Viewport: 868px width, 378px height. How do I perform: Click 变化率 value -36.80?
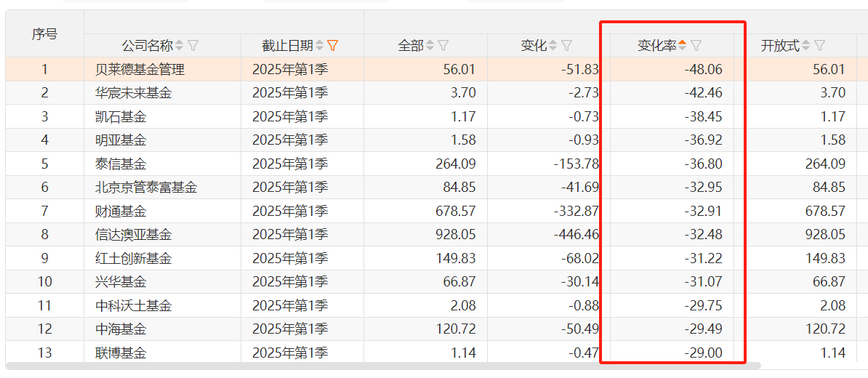(703, 164)
